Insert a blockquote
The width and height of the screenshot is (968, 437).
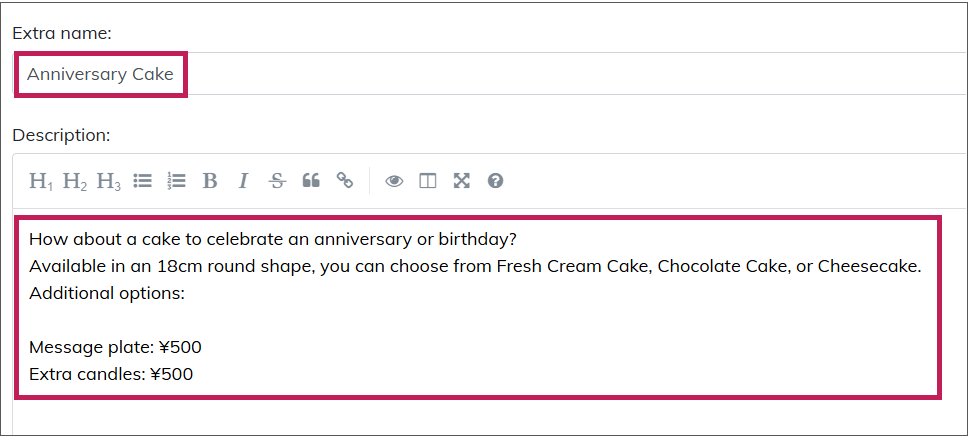pyautogui.click(x=311, y=180)
